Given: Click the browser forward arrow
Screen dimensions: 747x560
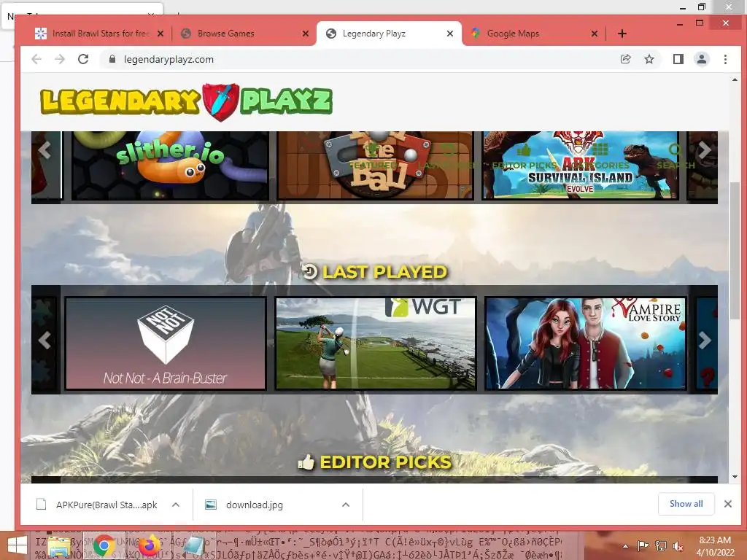Looking at the screenshot, I should 60,59.
